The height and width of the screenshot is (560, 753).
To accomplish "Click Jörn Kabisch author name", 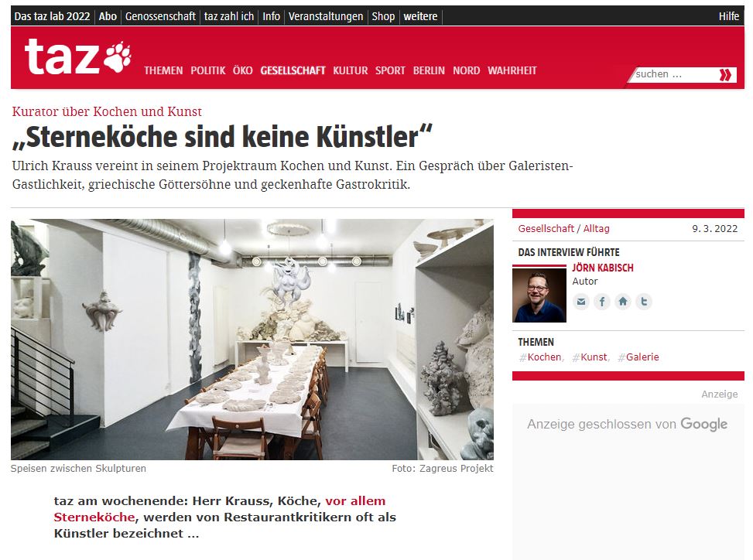I will click(603, 268).
